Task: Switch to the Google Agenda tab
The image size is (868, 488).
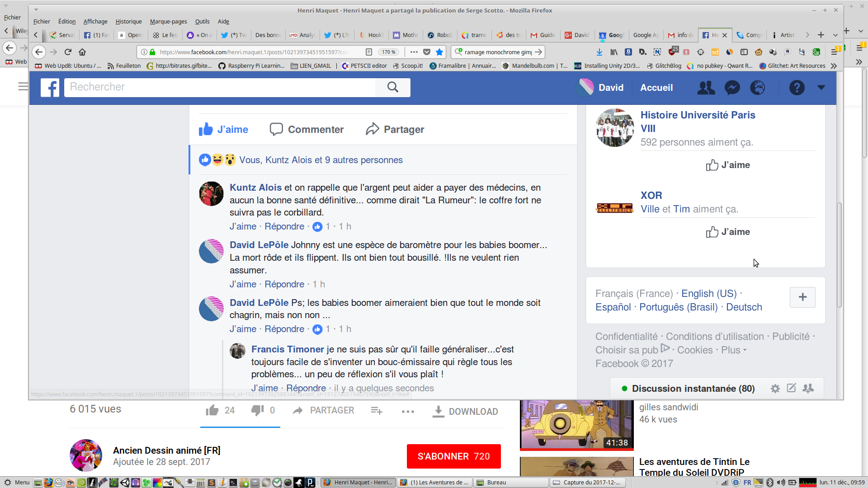Action: tap(646, 35)
